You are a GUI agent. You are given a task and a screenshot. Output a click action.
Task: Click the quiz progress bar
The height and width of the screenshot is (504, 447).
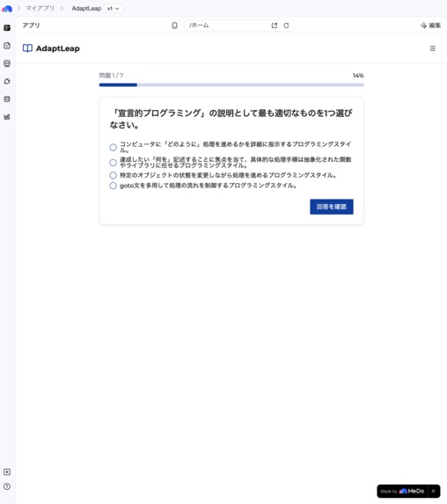pos(231,84)
